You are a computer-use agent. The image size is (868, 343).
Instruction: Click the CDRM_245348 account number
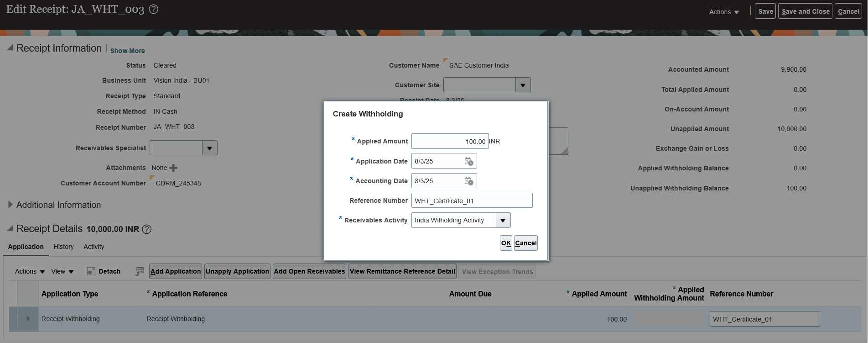(178, 183)
